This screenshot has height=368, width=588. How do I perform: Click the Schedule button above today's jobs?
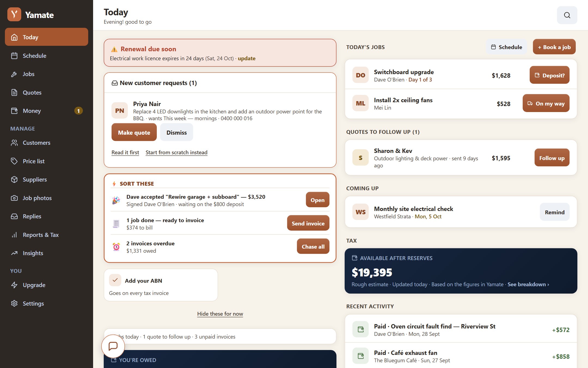pos(507,47)
